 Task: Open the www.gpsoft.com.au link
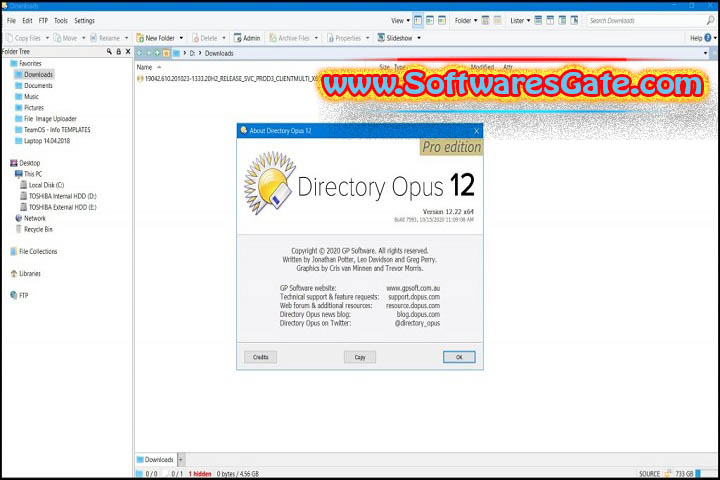(x=413, y=288)
